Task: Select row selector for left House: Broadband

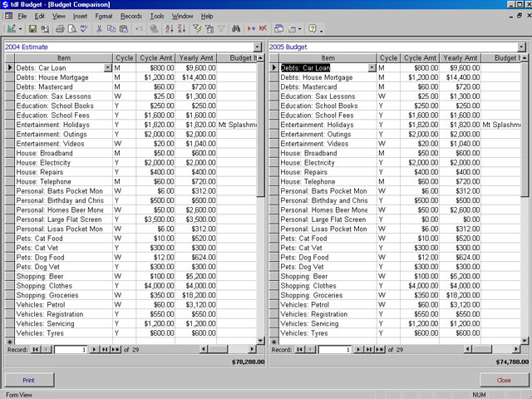Action: [x=10, y=153]
